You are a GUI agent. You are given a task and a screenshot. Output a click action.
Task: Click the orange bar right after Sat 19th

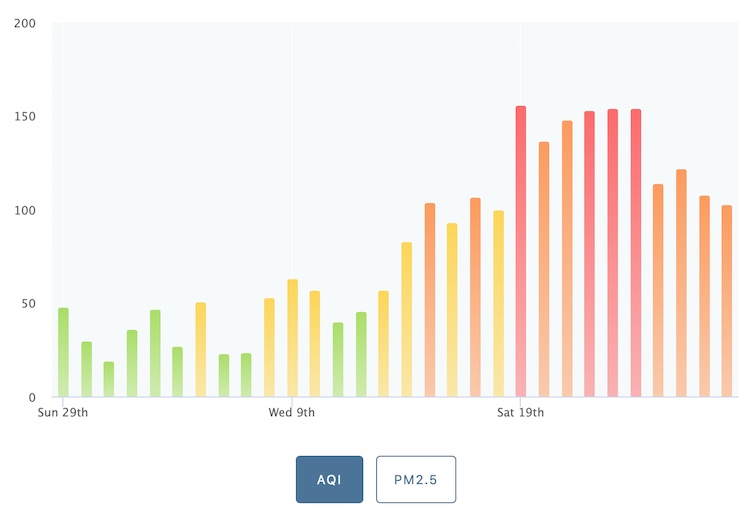point(543,269)
